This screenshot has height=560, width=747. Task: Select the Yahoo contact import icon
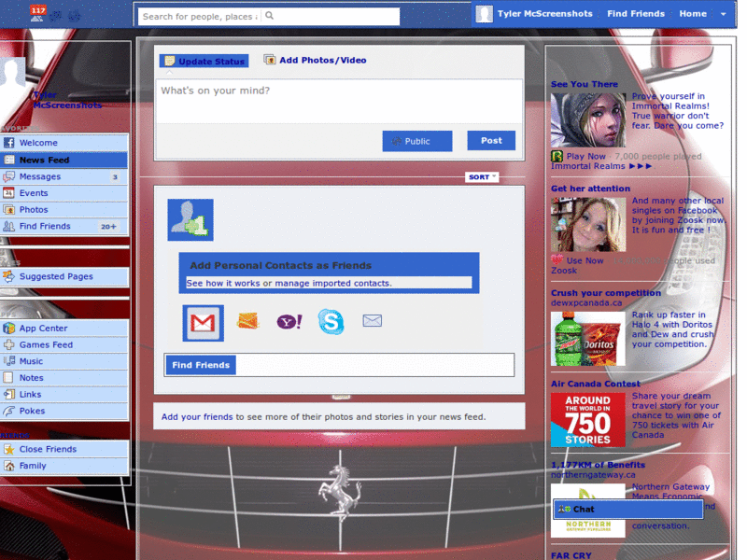289,322
